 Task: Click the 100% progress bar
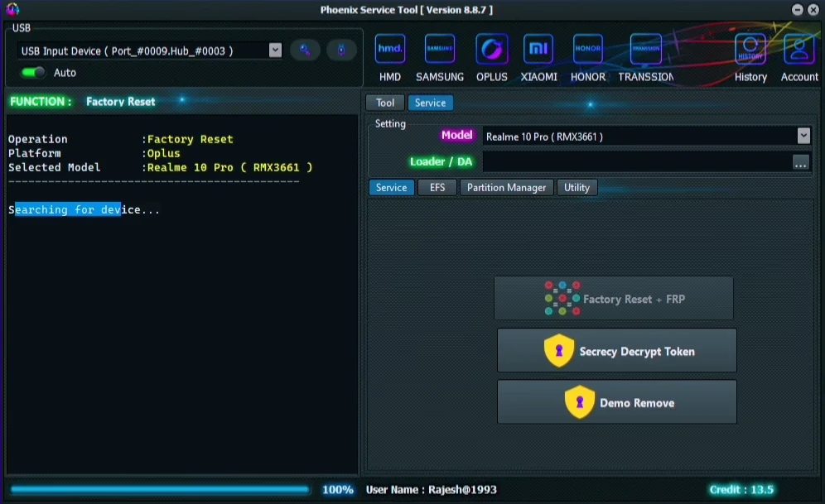pos(162,489)
